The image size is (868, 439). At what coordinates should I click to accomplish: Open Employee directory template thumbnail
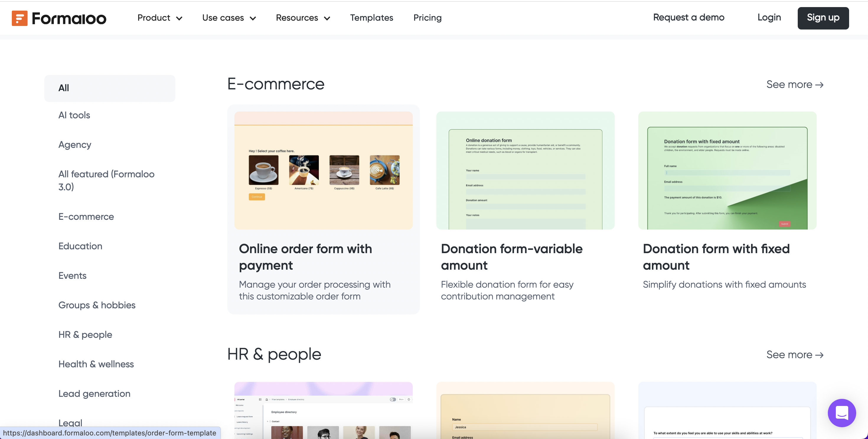point(324,410)
